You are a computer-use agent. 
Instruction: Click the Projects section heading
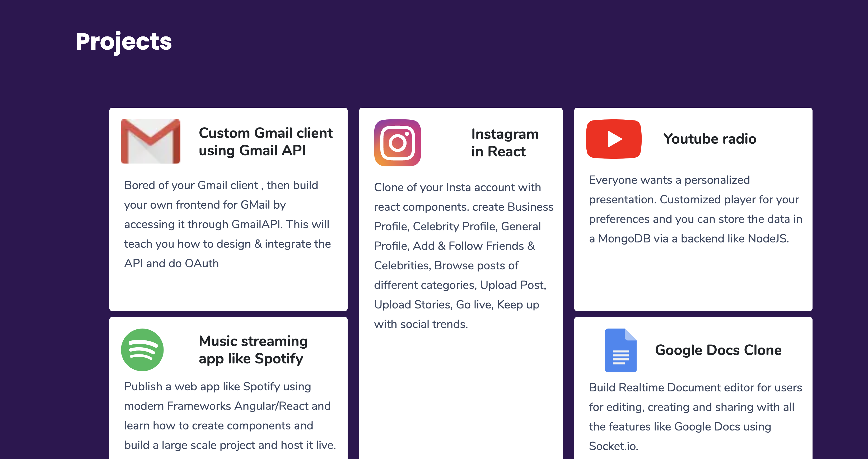pyautogui.click(x=124, y=41)
